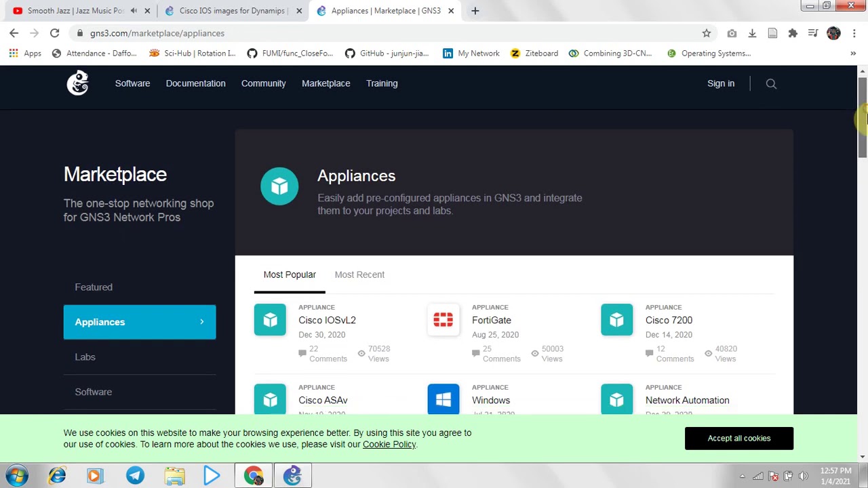
Task: Open the site search magnifier icon
Action: pyautogui.click(x=771, y=83)
